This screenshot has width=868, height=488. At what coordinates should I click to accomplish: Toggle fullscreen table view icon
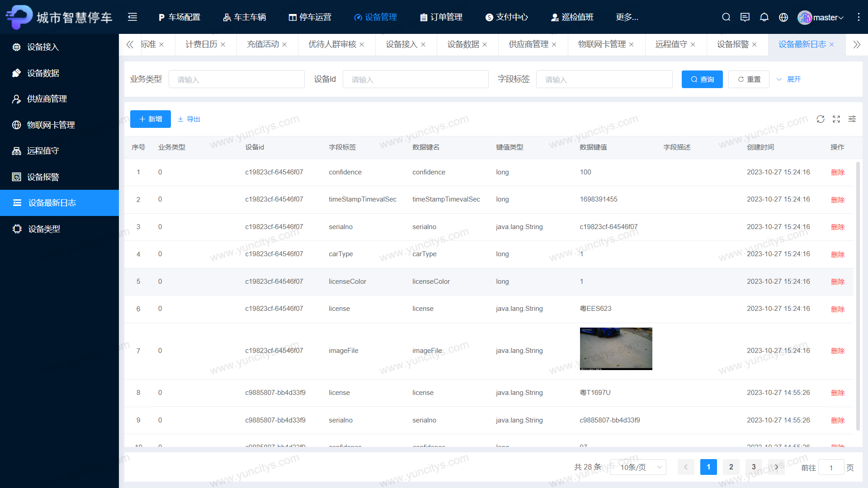[x=836, y=119]
